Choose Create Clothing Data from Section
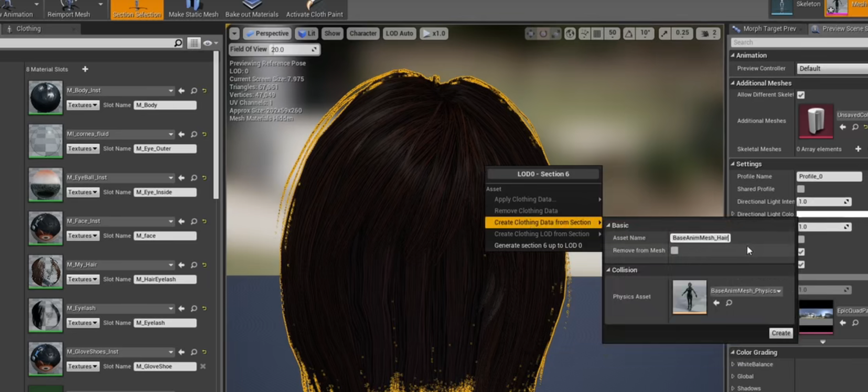This screenshot has width=868, height=392. pyautogui.click(x=544, y=223)
